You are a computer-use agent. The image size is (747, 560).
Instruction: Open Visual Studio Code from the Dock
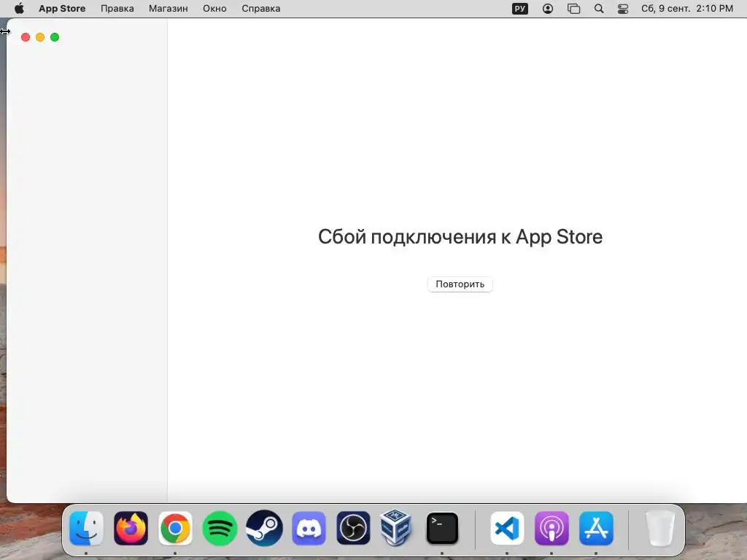507,528
